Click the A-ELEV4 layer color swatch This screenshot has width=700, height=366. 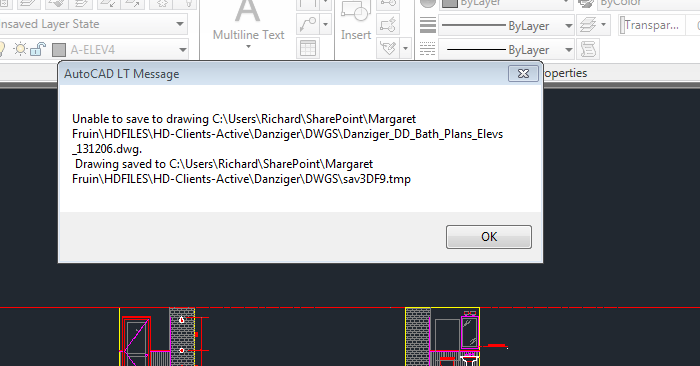click(59, 50)
